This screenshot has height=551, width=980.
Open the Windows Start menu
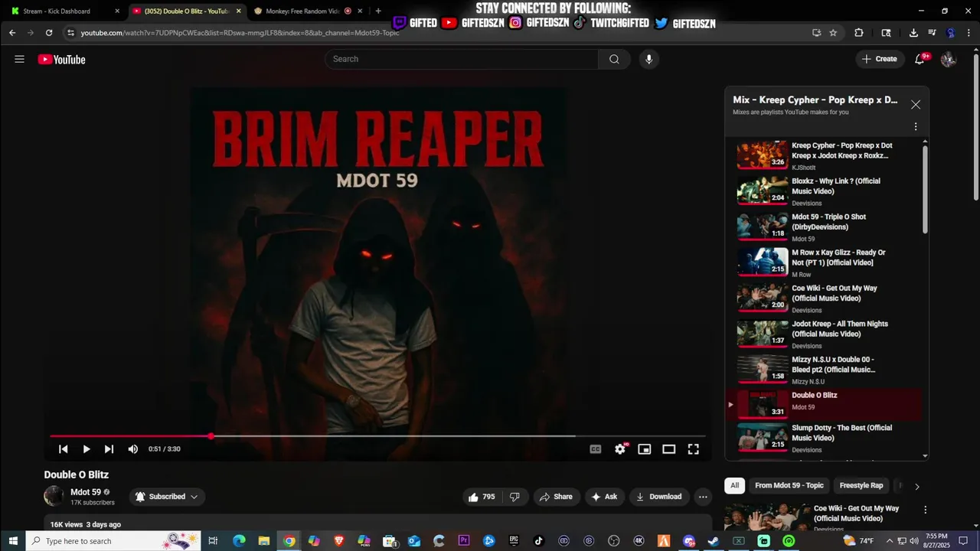click(13, 541)
